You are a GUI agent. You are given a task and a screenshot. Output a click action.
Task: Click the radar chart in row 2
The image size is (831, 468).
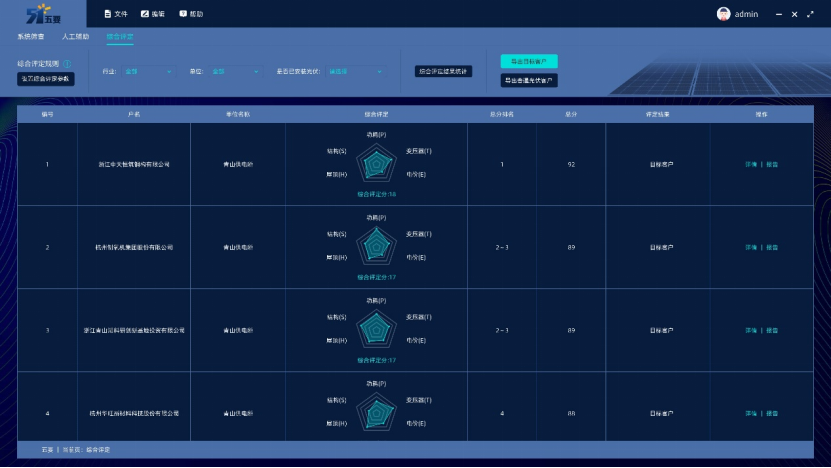point(376,246)
